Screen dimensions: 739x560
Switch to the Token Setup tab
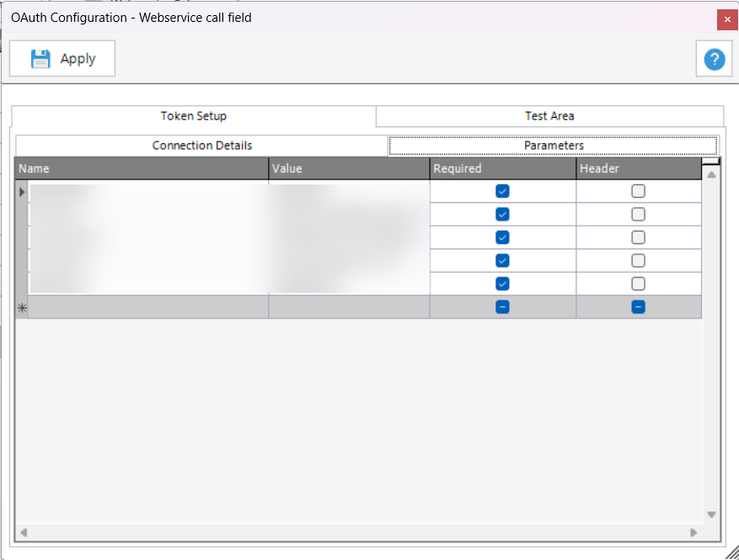tap(194, 116)
